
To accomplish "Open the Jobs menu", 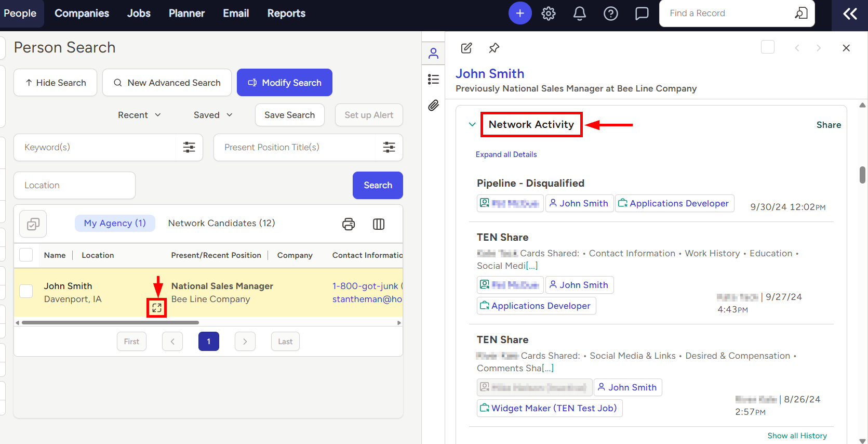I will click(x=139, y=14).
